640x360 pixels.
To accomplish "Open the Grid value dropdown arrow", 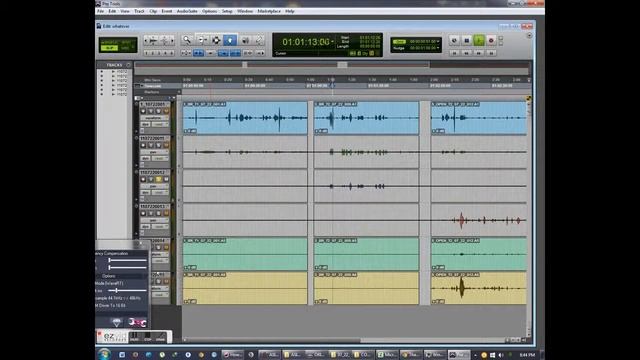I will (x=438, y=42).
